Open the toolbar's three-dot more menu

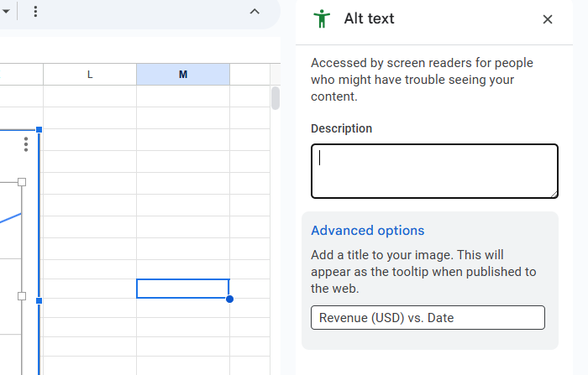[x=35, y=12]
